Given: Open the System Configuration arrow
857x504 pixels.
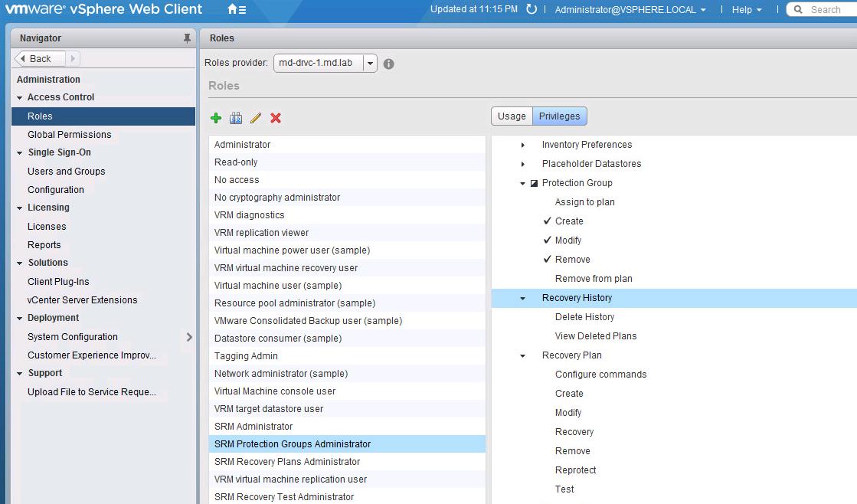Looking at the screenshot, I should tap(189, 337).
